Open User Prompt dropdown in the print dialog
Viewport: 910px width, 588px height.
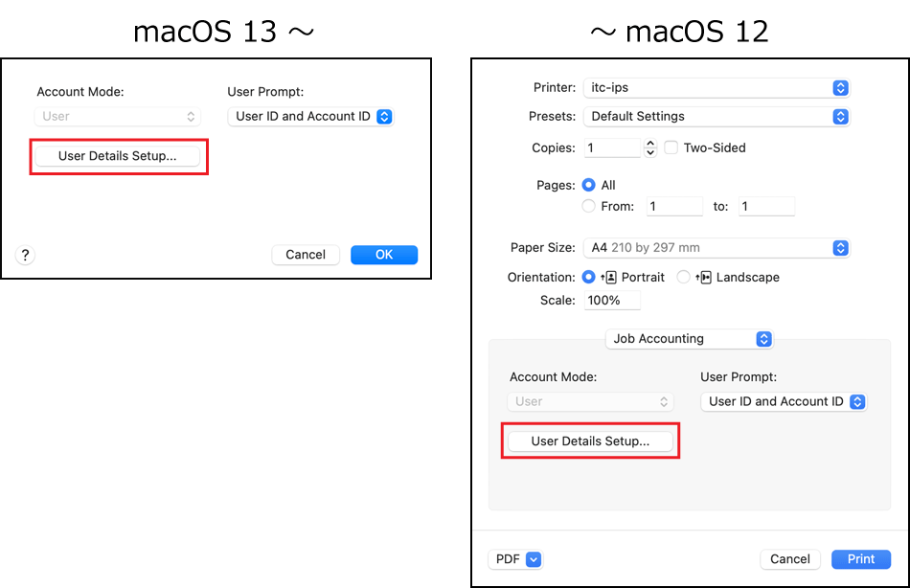784,402
